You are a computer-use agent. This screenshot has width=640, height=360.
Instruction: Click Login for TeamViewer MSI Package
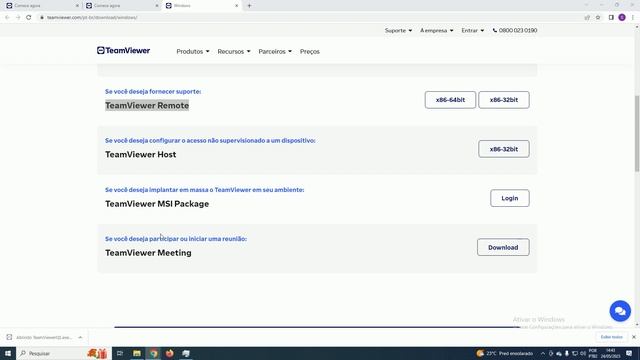[510, 198]
